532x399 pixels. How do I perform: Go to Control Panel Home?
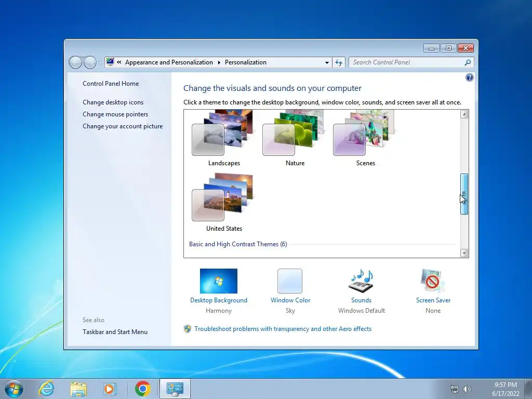pos(111,84)
